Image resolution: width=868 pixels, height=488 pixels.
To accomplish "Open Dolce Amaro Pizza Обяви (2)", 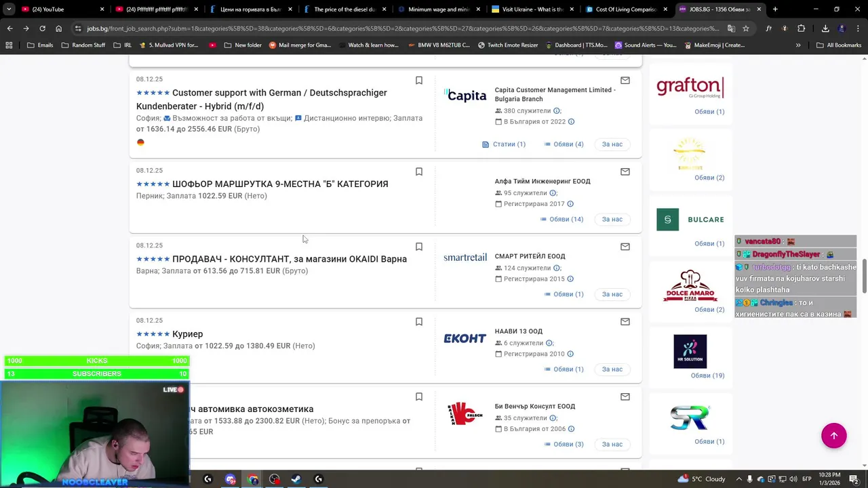I will pyautogui.click(x=709, y=310).
